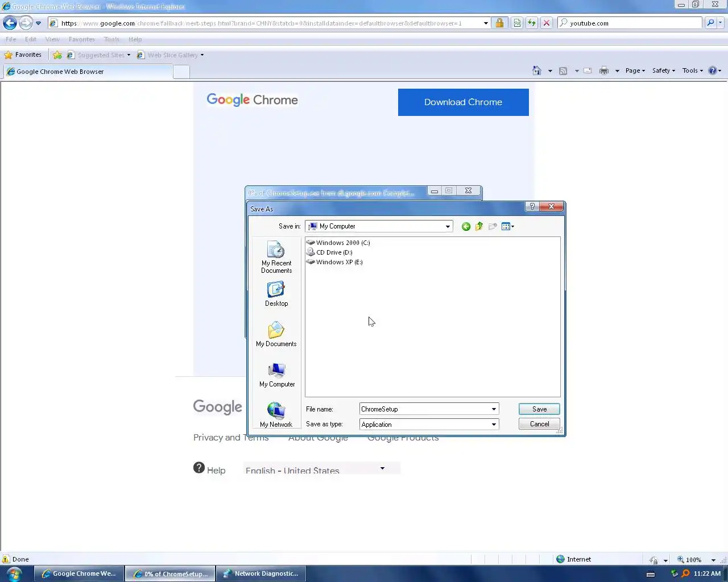Open the Recent Pages dropdown beside Forward
This screenshot has height=582, width=728.
click(x=38, y=23)
